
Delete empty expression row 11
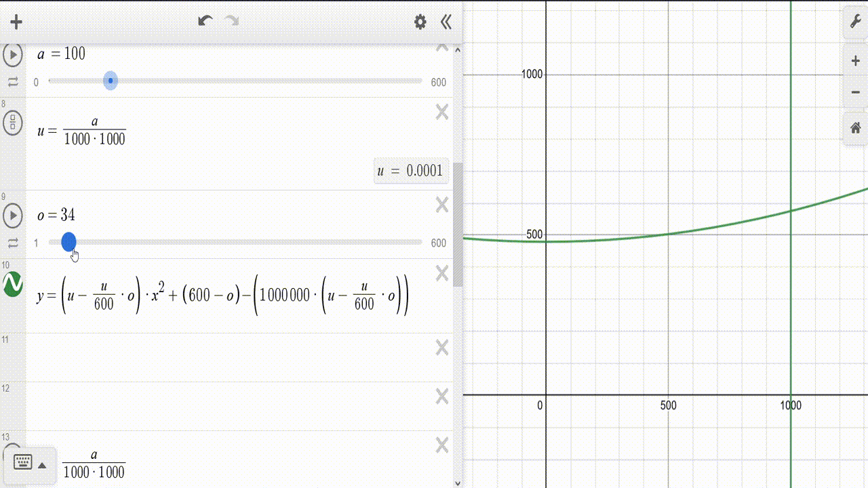(x=442, y=348)
